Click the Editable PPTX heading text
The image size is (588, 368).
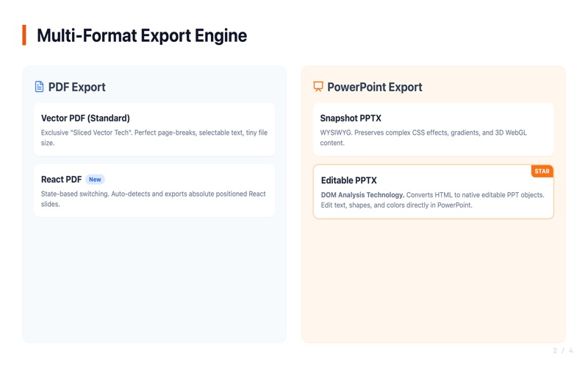click(x=348, y=180)
